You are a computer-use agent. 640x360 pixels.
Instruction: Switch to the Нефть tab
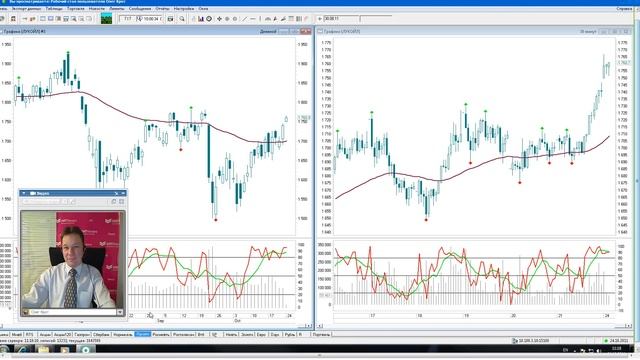pos(231,334)
